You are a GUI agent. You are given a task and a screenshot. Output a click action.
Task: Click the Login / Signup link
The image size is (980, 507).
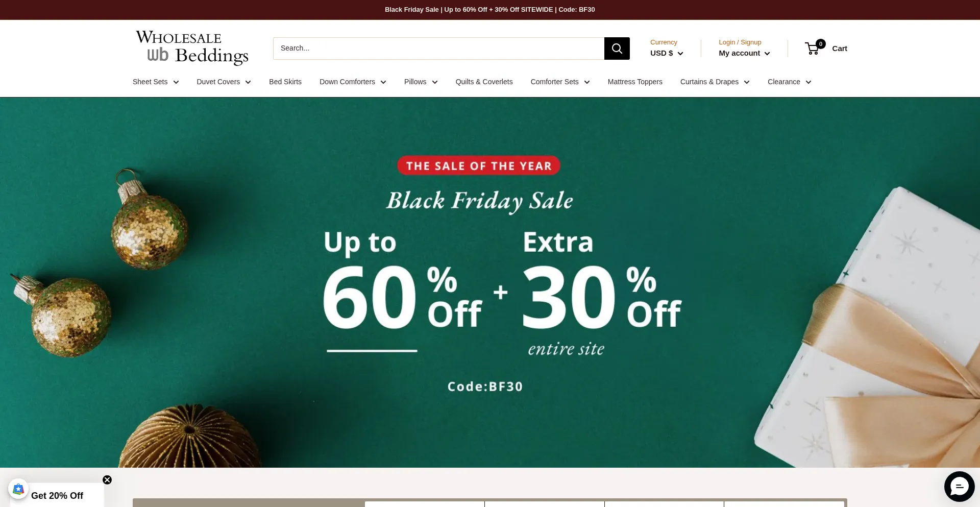(740, 42)
